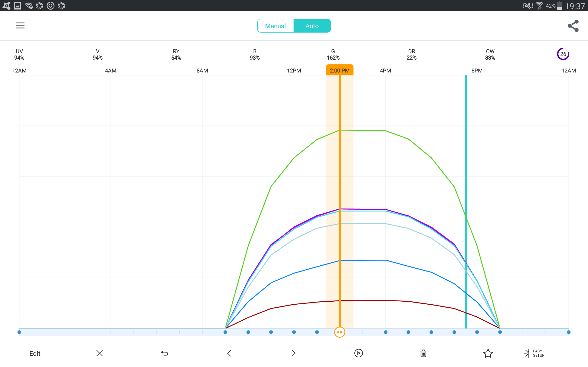Viewport: 588px width, 367px height.
Task: Cancel editing with the X icon
Action: point(100,353)
